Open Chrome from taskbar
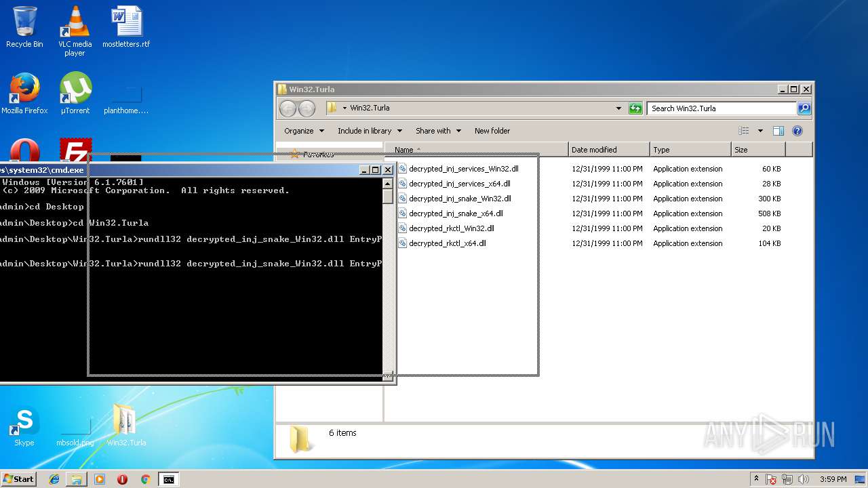Screen dimensions: 868x488 coord(145,479)
